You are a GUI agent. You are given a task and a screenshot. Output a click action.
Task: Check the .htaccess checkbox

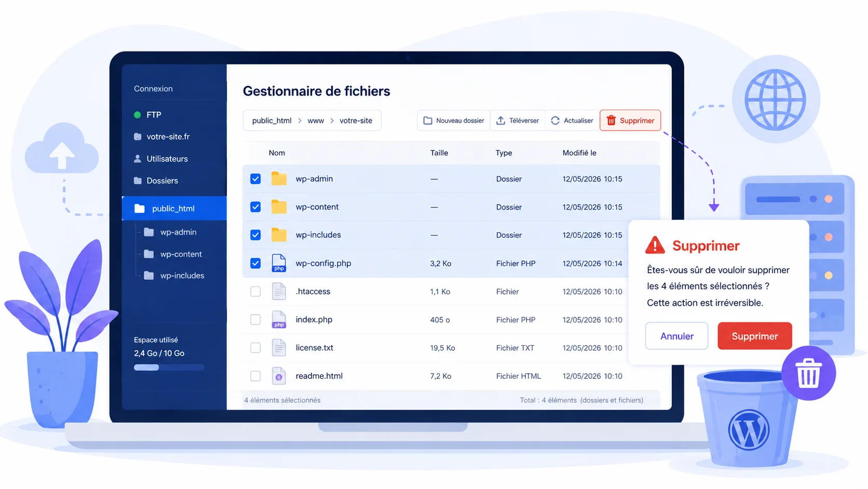point(255,292)
